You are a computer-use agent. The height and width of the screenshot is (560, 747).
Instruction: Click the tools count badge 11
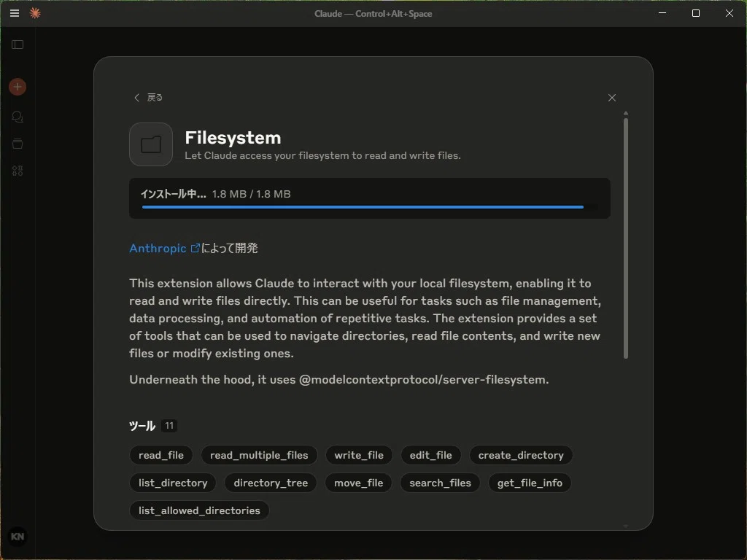pyautogui.click(x=169, y=426)
